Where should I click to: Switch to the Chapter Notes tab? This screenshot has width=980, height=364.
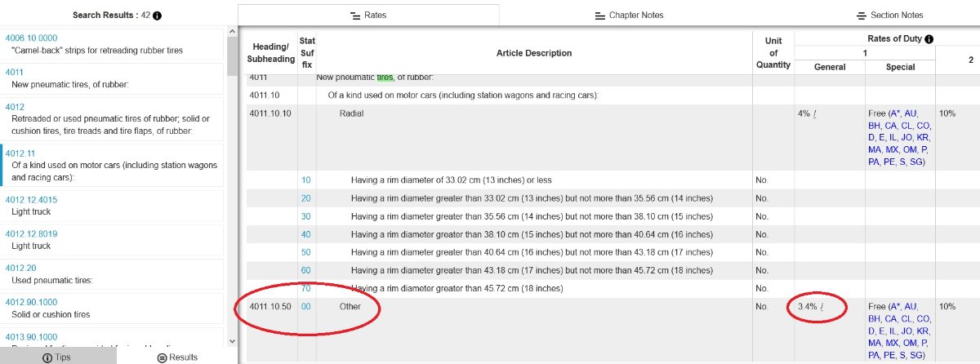pyautogui.click(x=629, y=16)
